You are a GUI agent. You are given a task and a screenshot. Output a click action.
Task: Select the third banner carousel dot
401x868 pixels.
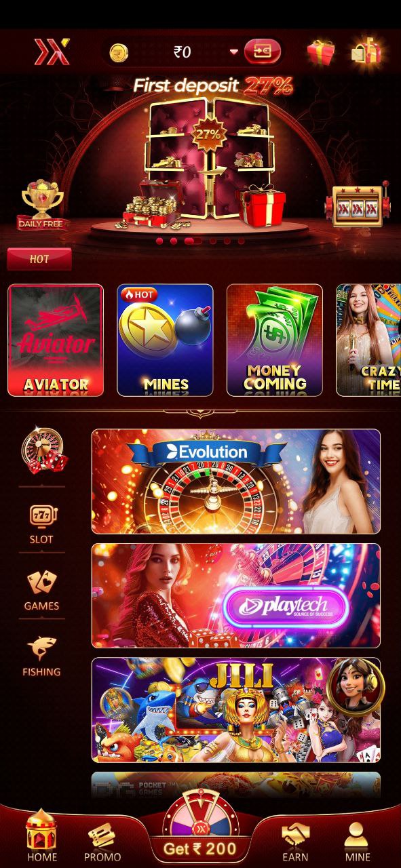pos(192,241)
